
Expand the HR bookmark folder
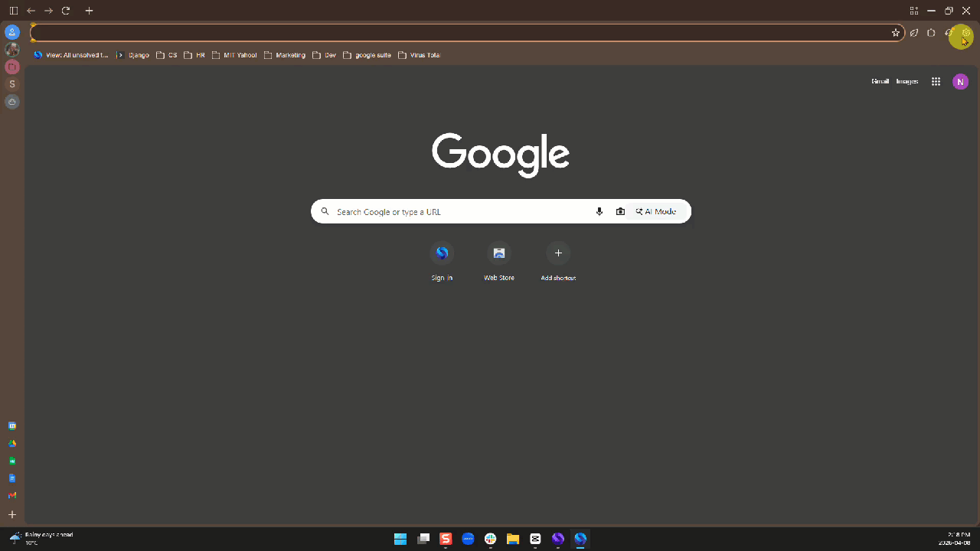(x=194, y=55)
